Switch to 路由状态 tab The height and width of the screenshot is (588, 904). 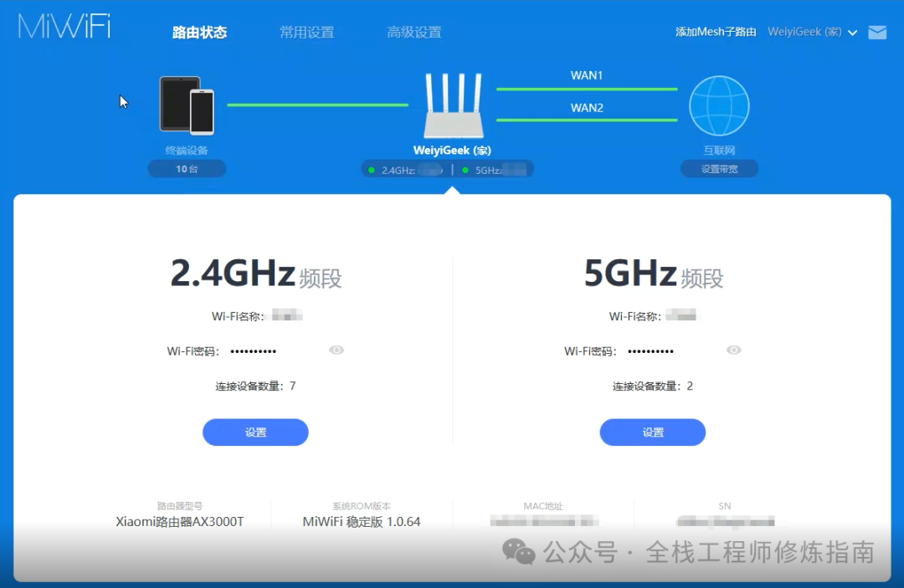coord(199,33)
